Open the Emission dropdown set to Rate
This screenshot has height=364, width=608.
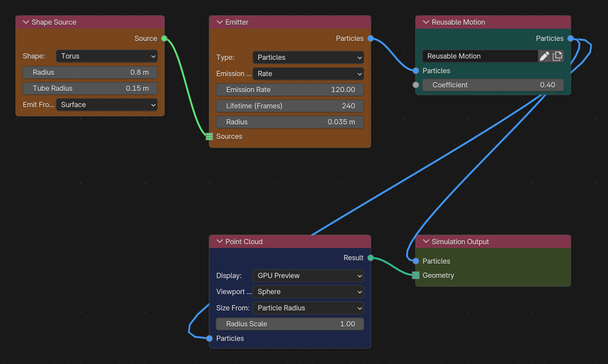point(308,74)
